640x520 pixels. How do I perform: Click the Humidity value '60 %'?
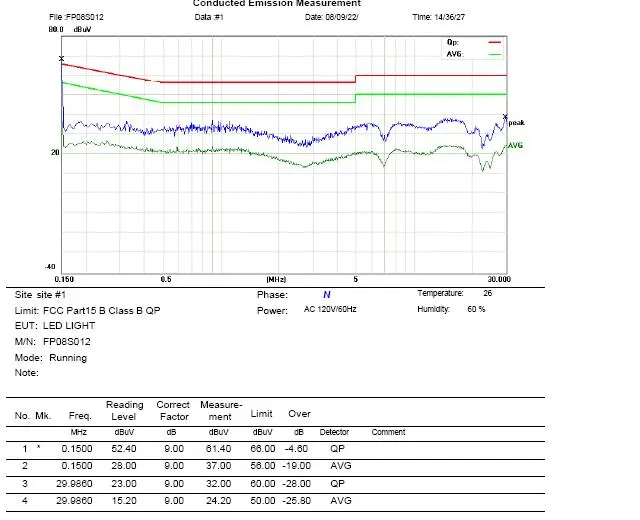point(476,309)
